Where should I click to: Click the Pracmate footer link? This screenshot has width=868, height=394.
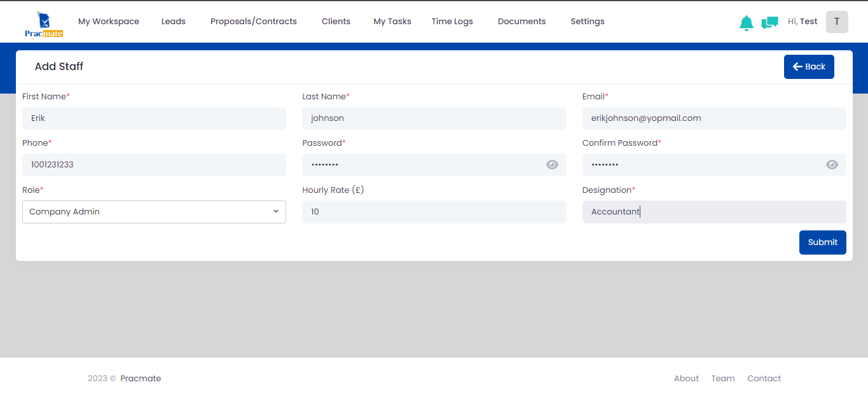pyautogui.click(x=141, y=379)
